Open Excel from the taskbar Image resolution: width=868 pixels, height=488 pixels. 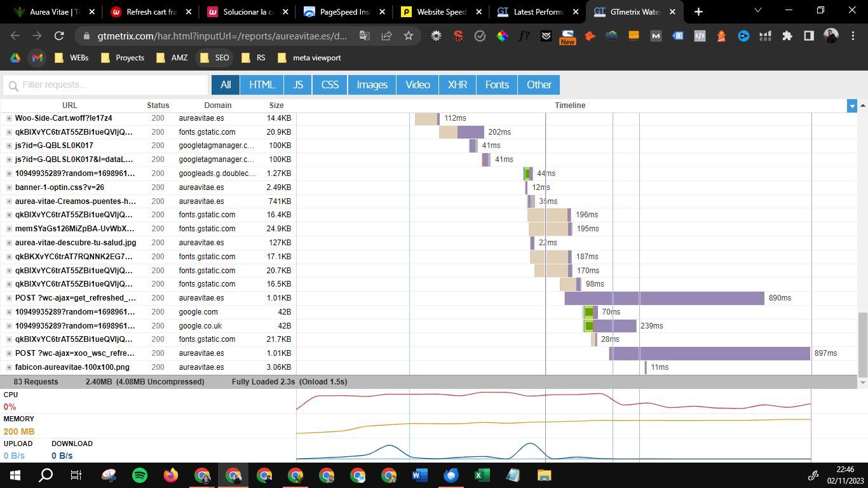[482, 475]
